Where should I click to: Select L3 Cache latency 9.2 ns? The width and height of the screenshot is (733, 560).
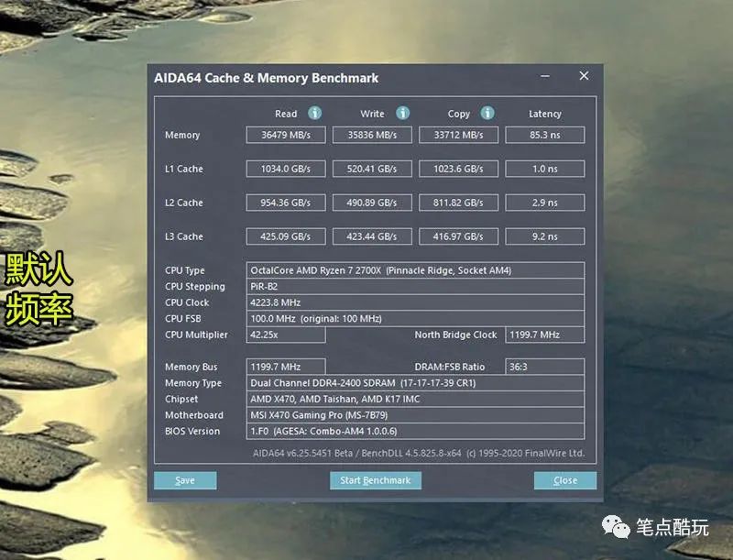pyautogui.click(x=545, y=236)
